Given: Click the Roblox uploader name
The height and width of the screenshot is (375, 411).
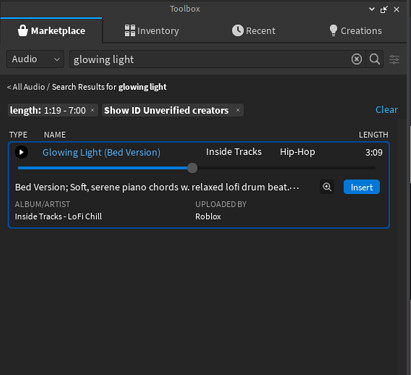Looking at the screenshot, I should point(208,217).
